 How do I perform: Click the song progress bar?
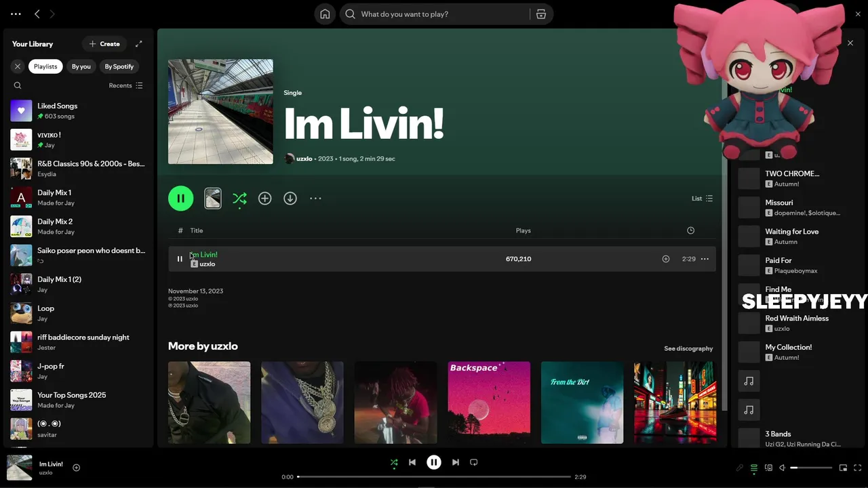tap(434, 476)
